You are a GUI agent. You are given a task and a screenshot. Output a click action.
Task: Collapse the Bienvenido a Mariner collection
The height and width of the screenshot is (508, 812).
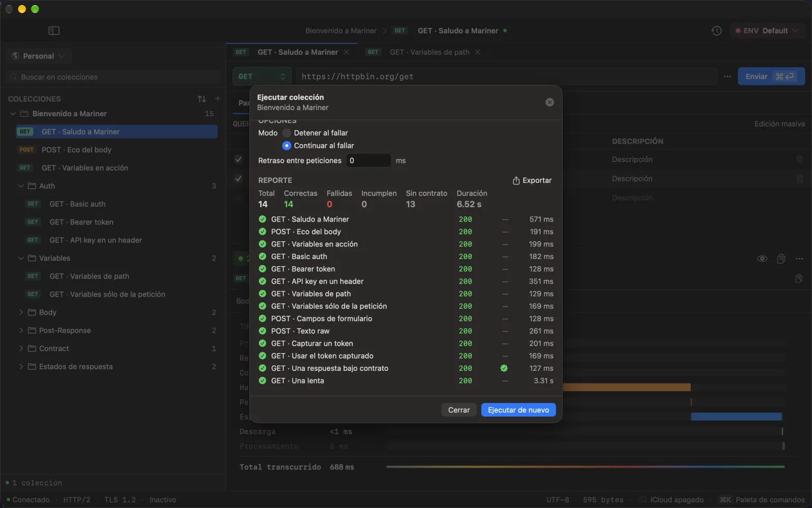tap(13, 114)
